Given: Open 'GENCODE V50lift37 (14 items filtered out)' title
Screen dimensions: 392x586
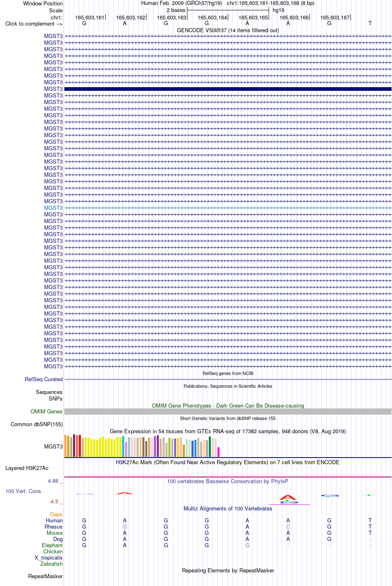Looking at the screenshot, I should tap(228, 30).
